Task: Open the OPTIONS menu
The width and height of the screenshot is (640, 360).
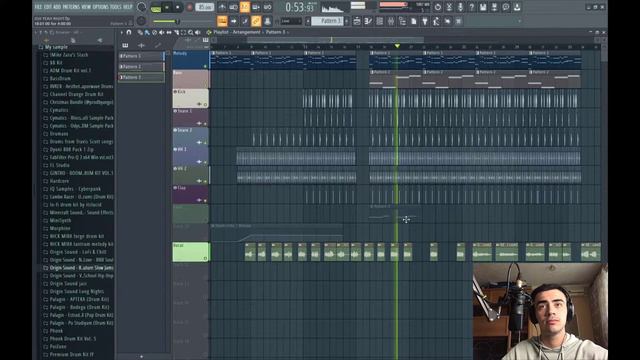Action: pos(100,7)
